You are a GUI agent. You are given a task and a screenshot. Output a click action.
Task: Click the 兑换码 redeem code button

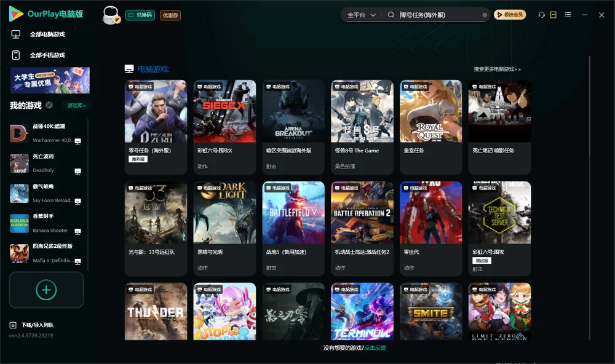tap(140, 15)
